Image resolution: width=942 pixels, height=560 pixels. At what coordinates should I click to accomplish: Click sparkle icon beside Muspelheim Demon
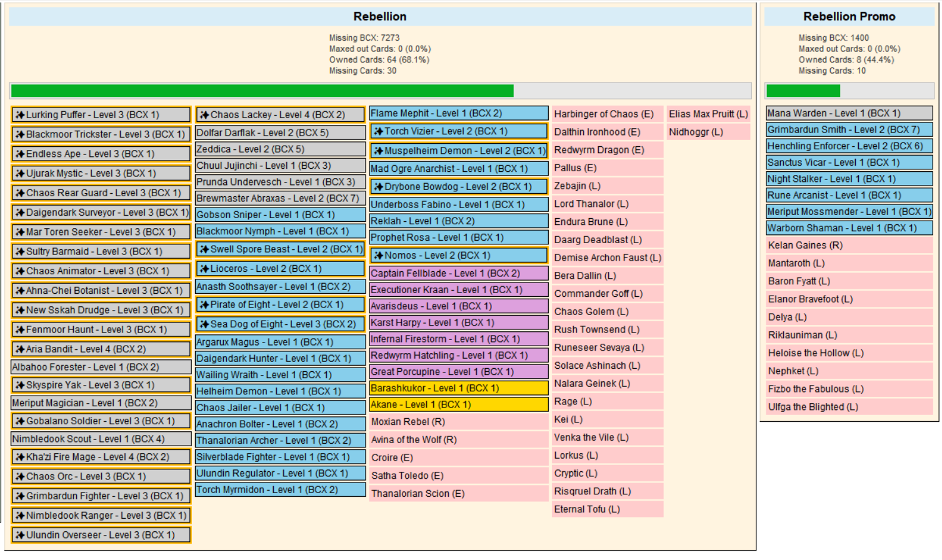[378, 151]
